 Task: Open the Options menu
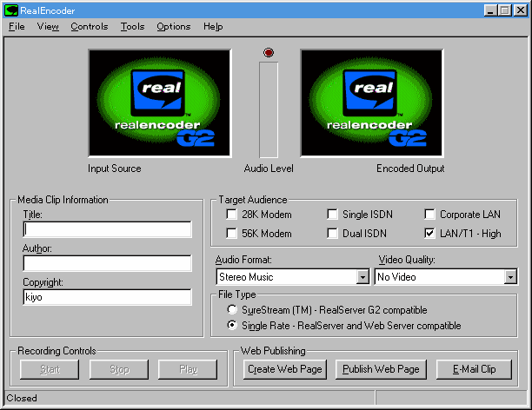coord(173,27)
